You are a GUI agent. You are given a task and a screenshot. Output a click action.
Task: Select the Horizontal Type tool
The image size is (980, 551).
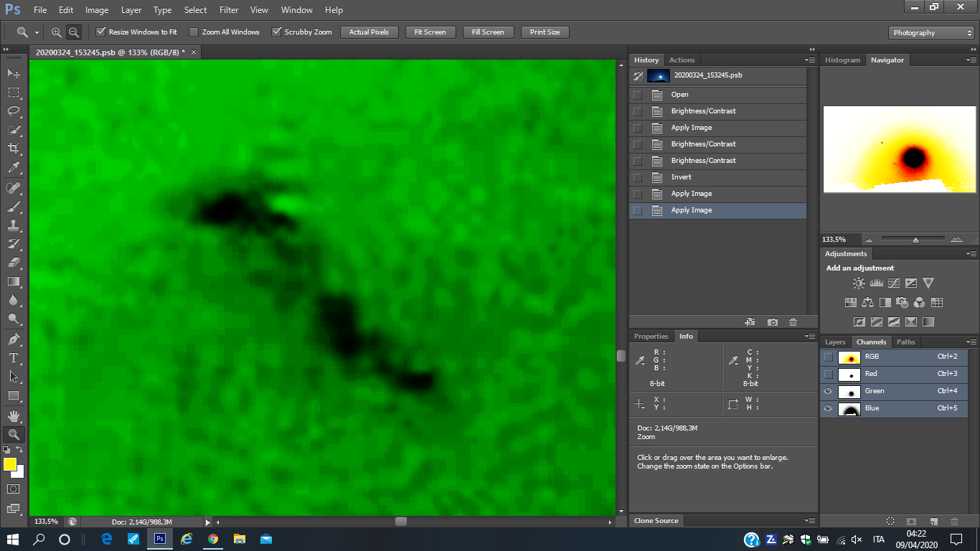(x=14, y=358)
